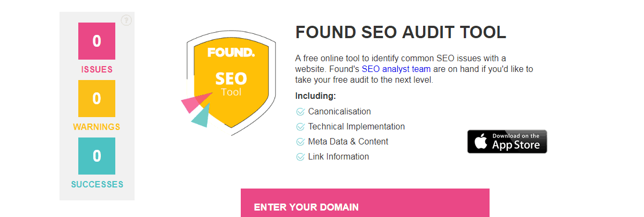Click the Found SEO Audit Tool heading
The width and height of the screenshot is (644, 217).
point(401,32)
